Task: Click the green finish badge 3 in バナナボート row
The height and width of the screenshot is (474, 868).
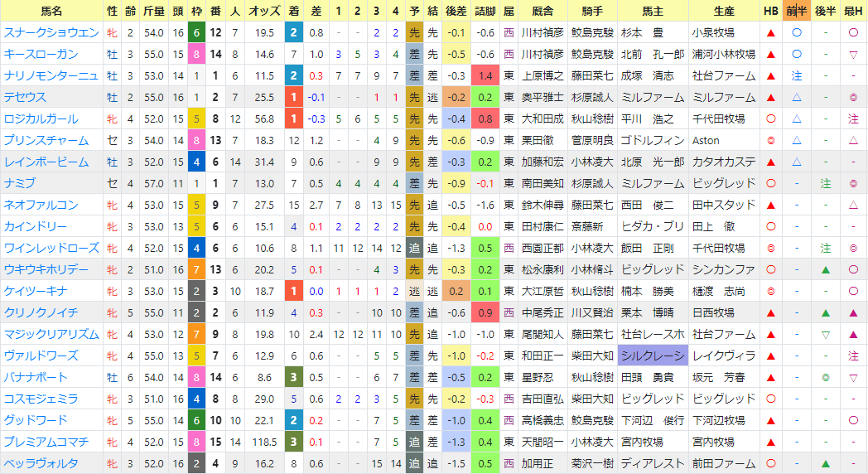Action: click(293, 378)
